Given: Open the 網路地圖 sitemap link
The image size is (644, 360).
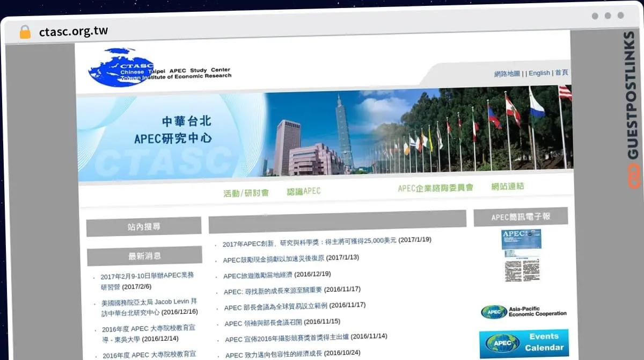Looking at the screenshot, I should click(507, 74).
